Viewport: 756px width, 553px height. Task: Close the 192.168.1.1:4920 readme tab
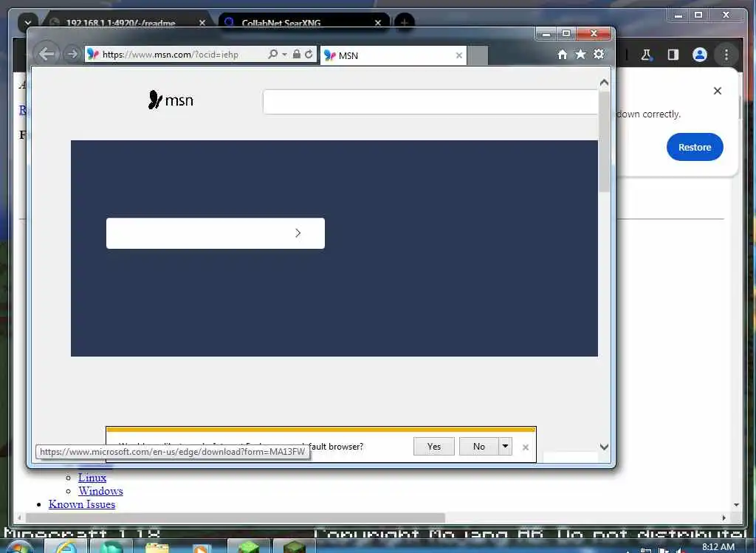click(x=202, y=23)
